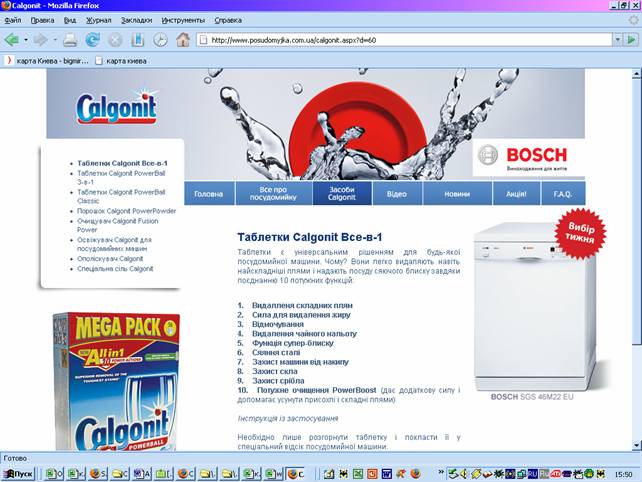Open the Новини navigation tab
Screen dimensions: 642x482
457,194
